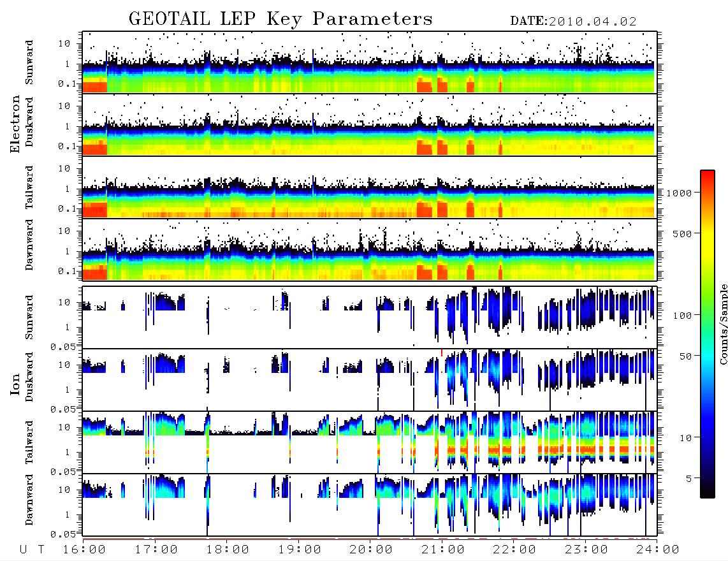The image size is (728, 561).
Task: Select the Electron "Duskward" panel label
Action: (29, 122)
